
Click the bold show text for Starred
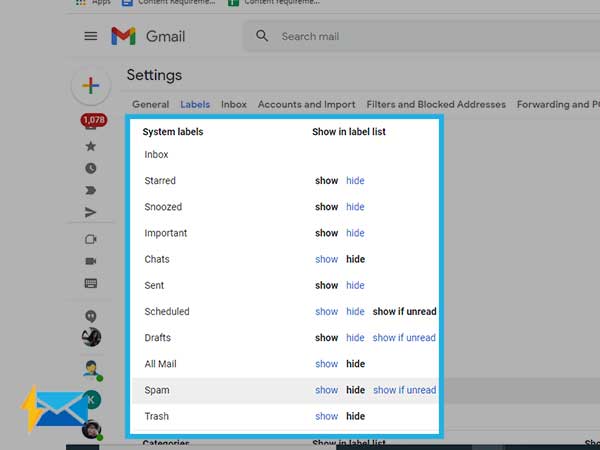point(326,181)
